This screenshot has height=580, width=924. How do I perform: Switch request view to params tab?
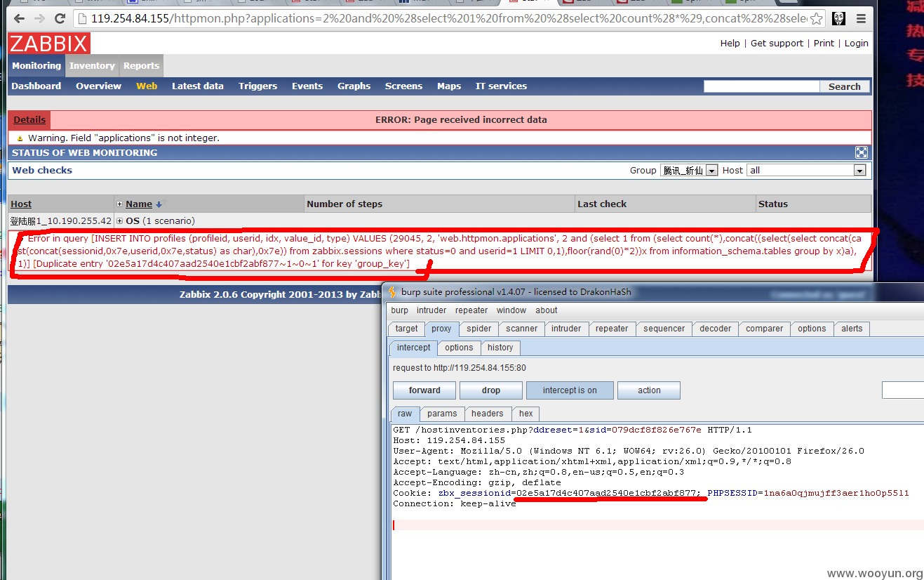[x=442, y=414]
